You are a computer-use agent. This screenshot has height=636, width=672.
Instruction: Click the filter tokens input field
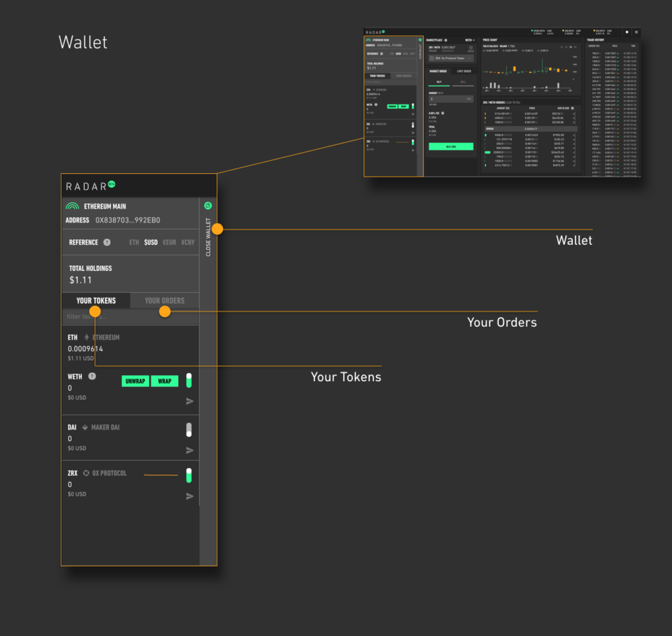click(131, 317)
